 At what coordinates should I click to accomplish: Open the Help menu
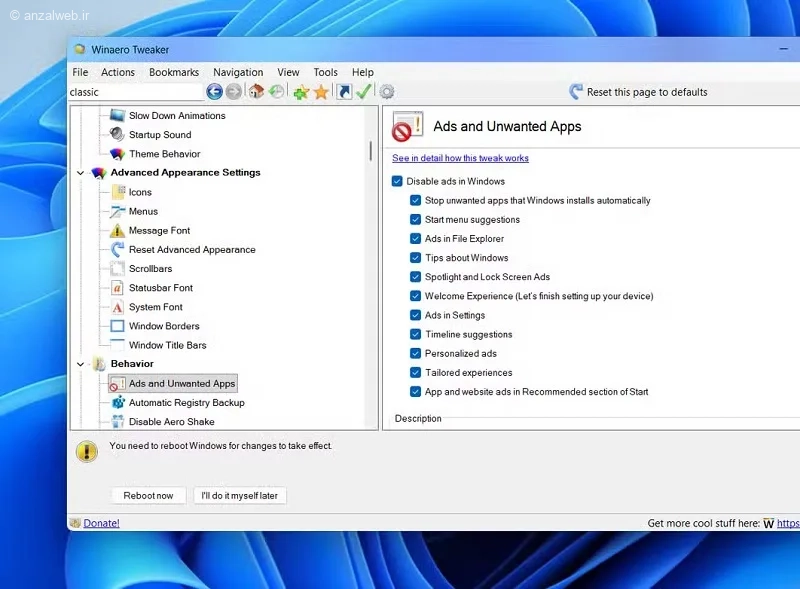coord(363,72)
